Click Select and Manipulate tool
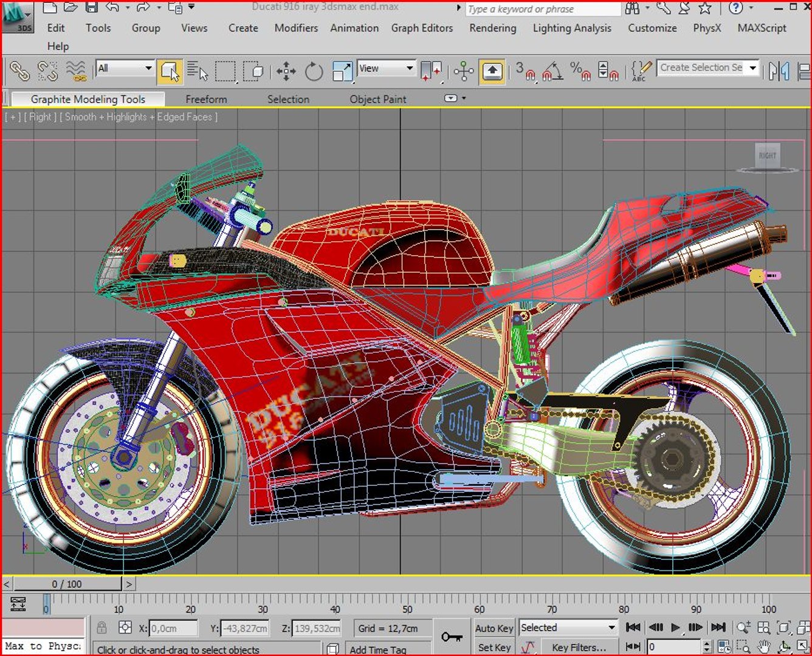 pos(464,72)
